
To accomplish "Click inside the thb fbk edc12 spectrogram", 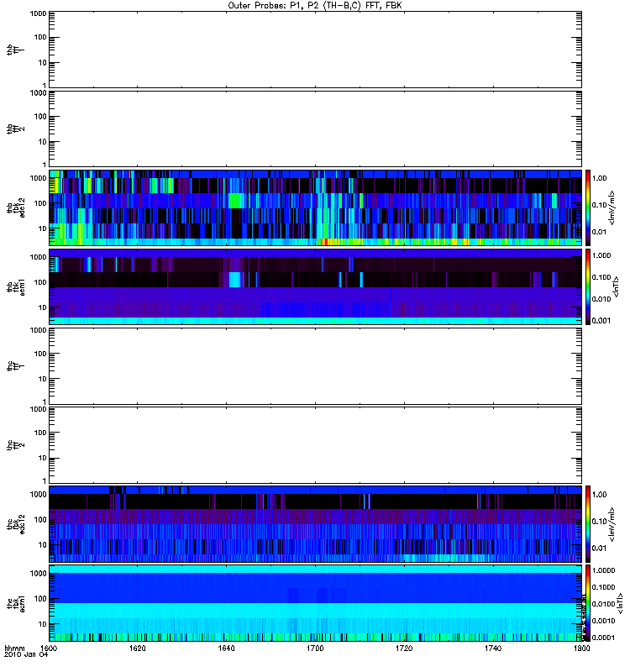I will tap(315, 207).
